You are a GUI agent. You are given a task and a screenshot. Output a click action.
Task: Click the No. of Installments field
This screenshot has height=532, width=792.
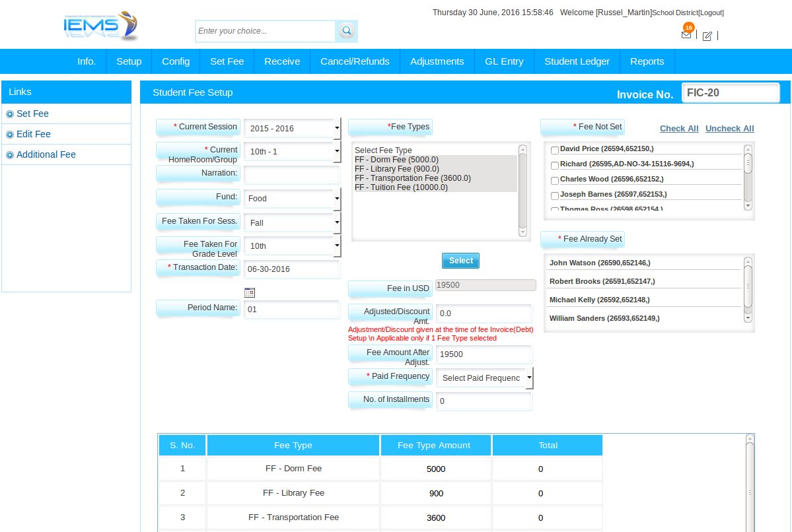(x=484, y=401)
